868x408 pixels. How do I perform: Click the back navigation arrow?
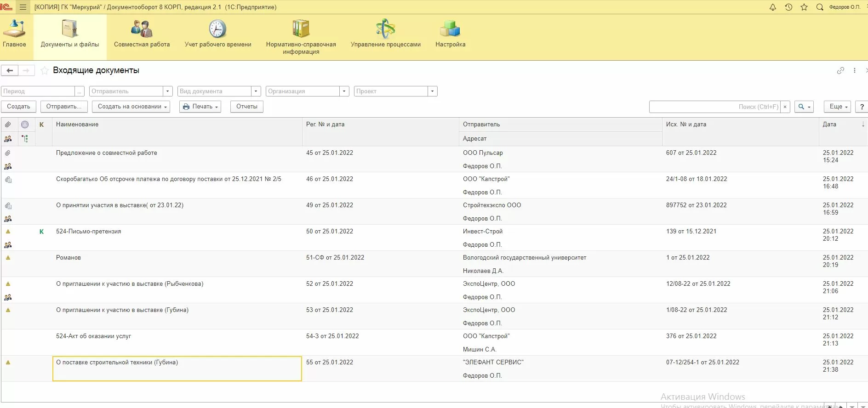click(10, 71)
